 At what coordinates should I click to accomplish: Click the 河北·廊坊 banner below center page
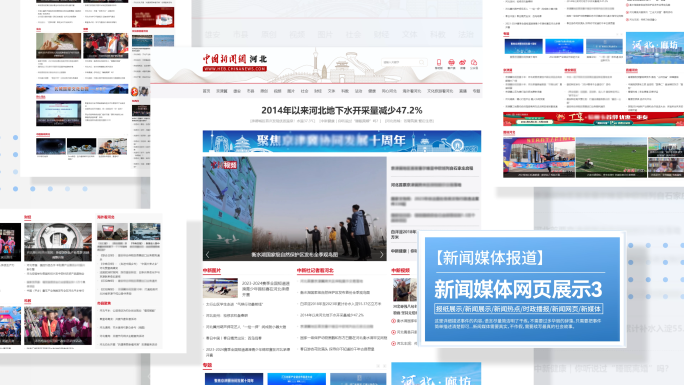[x=436, y=374]
